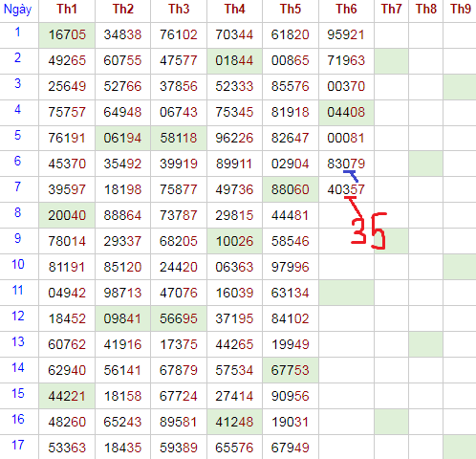Viewport: 476px width, 459px height.
Task: Click empty green cell in Th6 row 11
Action: [x=346, y=293]
